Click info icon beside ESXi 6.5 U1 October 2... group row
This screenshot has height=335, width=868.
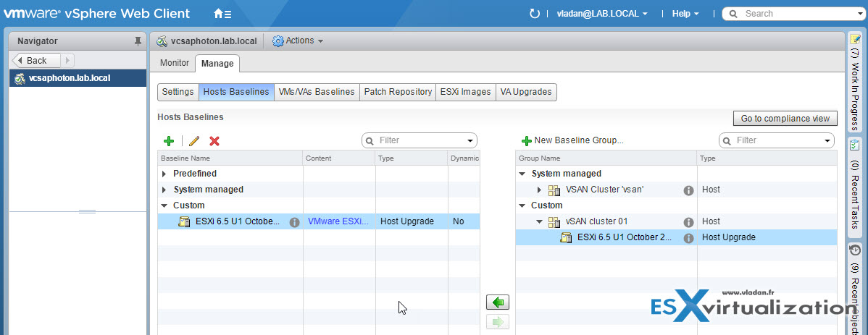coord(688,238)
